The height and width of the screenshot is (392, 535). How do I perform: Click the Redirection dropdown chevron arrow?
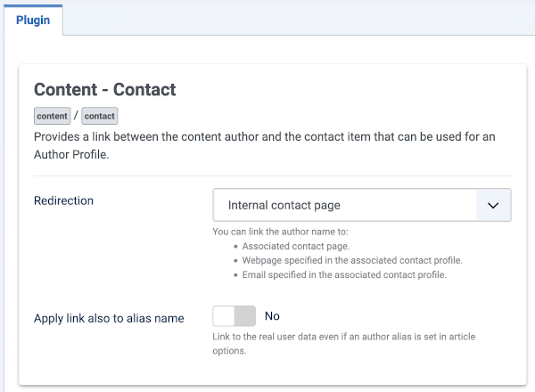(493, 205)
